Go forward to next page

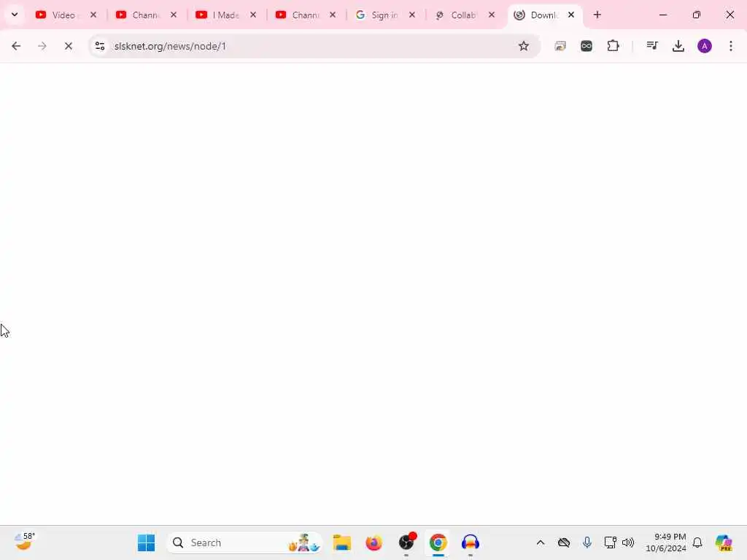pyautogui.click(x=42, y=46)
